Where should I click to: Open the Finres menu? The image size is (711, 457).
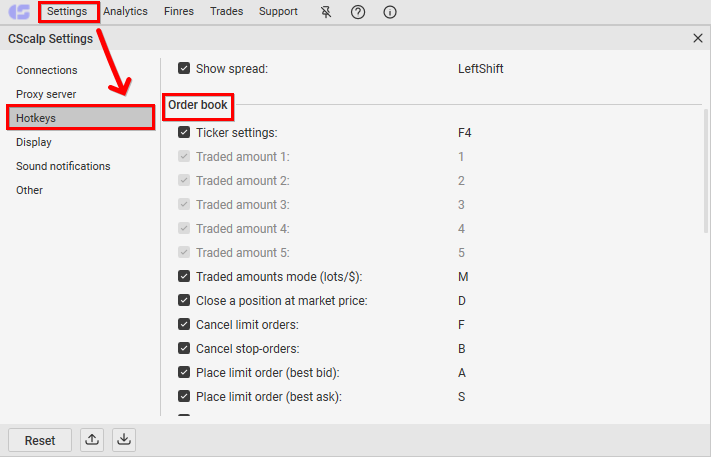click(179, 11)
